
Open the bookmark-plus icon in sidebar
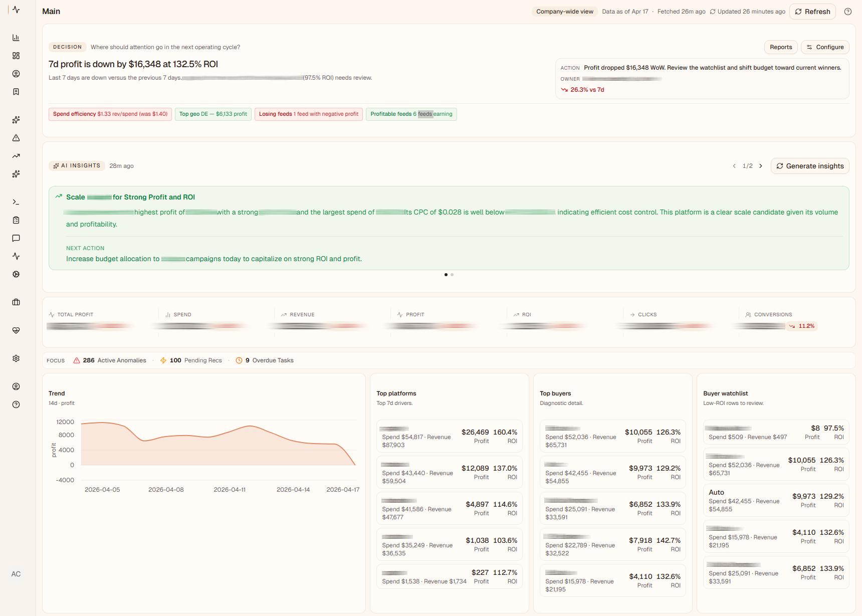[x=16, y=92]
